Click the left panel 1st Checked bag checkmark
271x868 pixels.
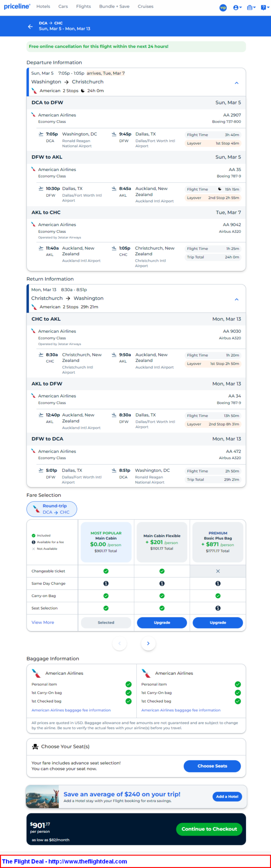[x=128, y=701]
